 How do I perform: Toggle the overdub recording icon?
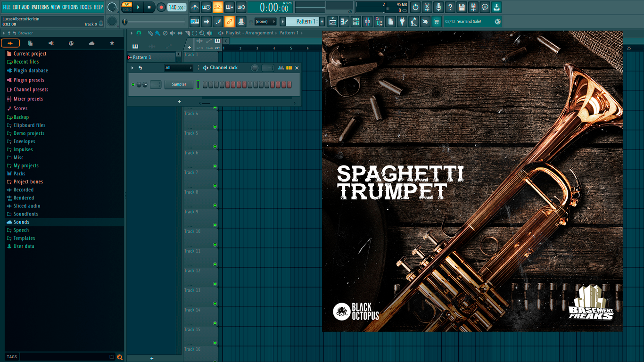coord(230,7)
